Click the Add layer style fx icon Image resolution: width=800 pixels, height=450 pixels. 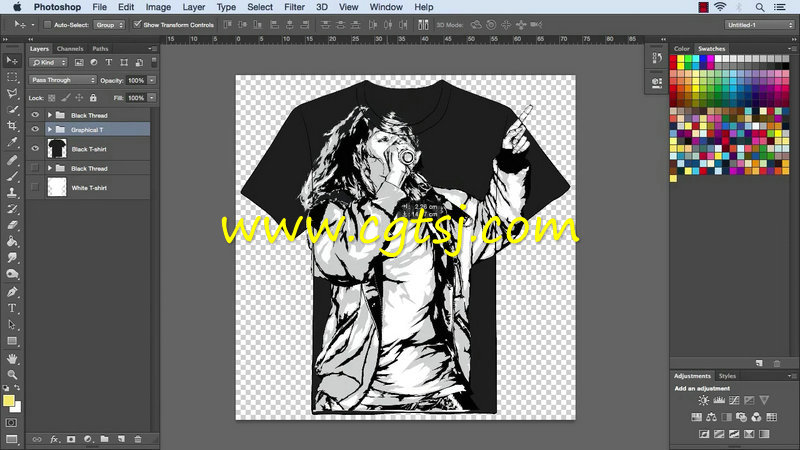tap(54, 439)
